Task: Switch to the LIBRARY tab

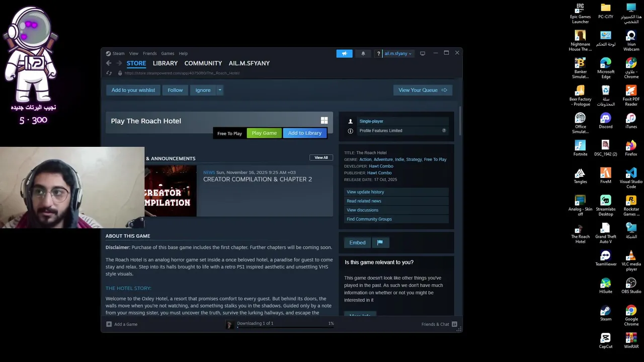Action: (x=165, y=63)
